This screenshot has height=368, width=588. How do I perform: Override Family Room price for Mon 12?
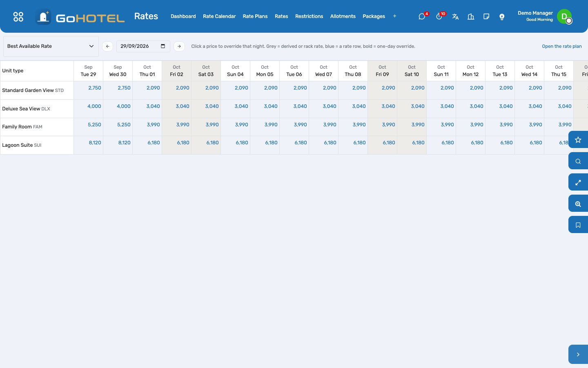coord(477,125)
